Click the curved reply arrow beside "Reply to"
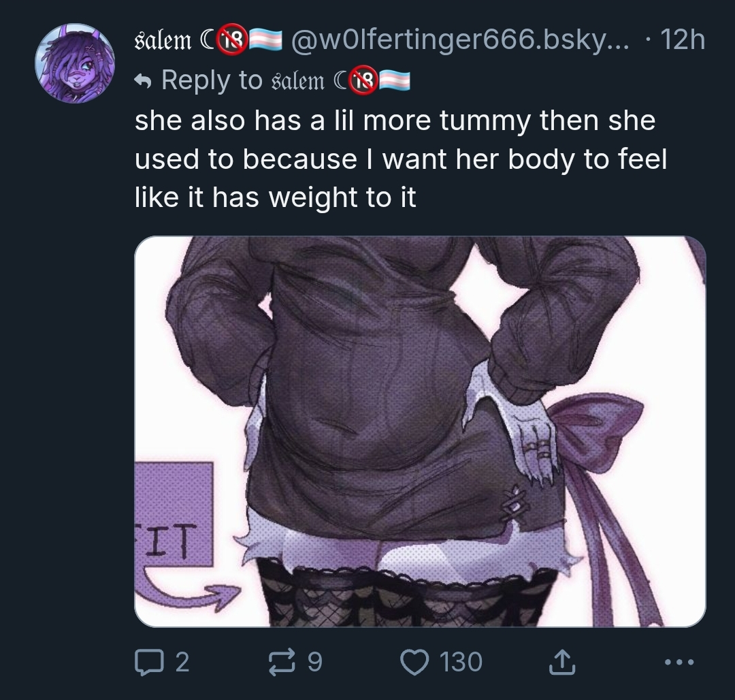The image size is (735, 700). tap(143, 82)
